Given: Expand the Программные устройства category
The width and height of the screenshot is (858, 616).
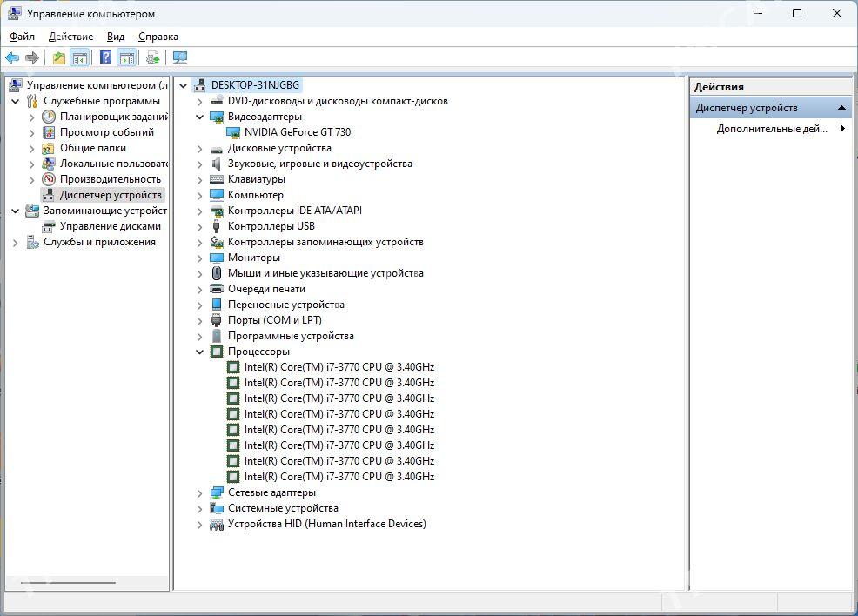Looking at the screenshot, I should tap(200, 337).
